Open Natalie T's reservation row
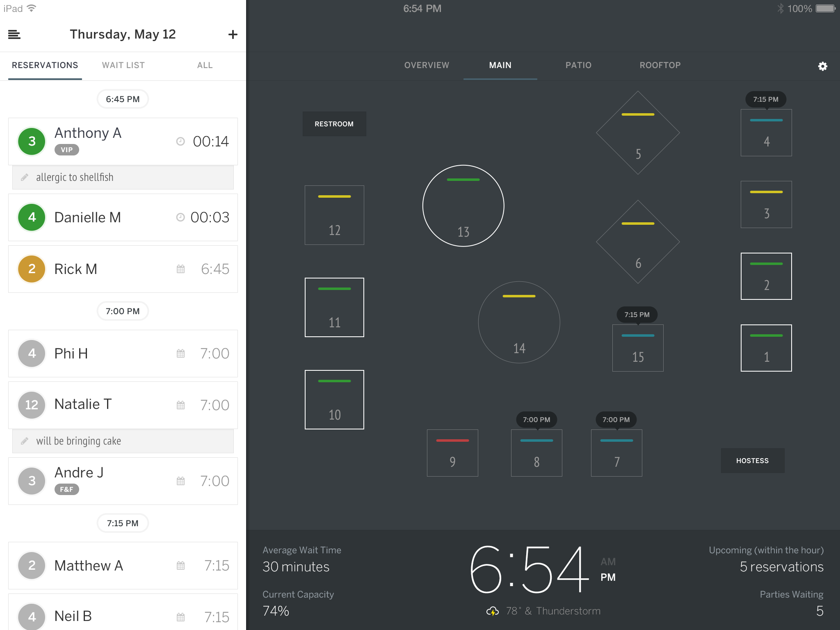 coord(123,405)
